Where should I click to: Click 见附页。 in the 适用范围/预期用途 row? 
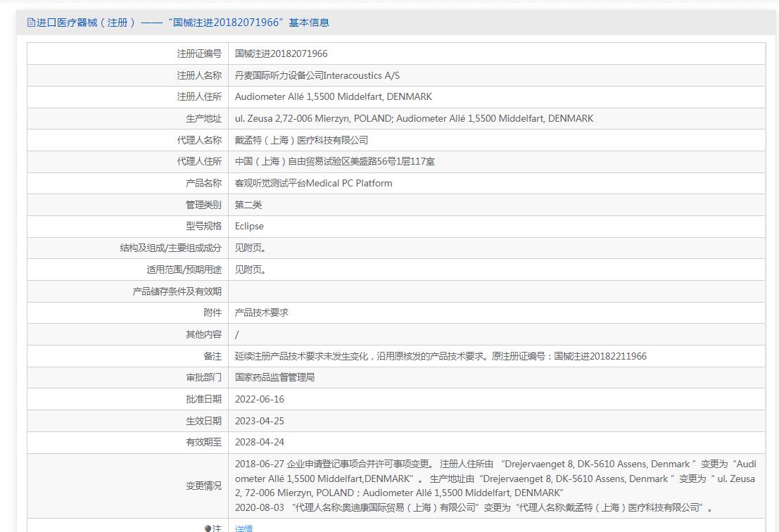251,270
